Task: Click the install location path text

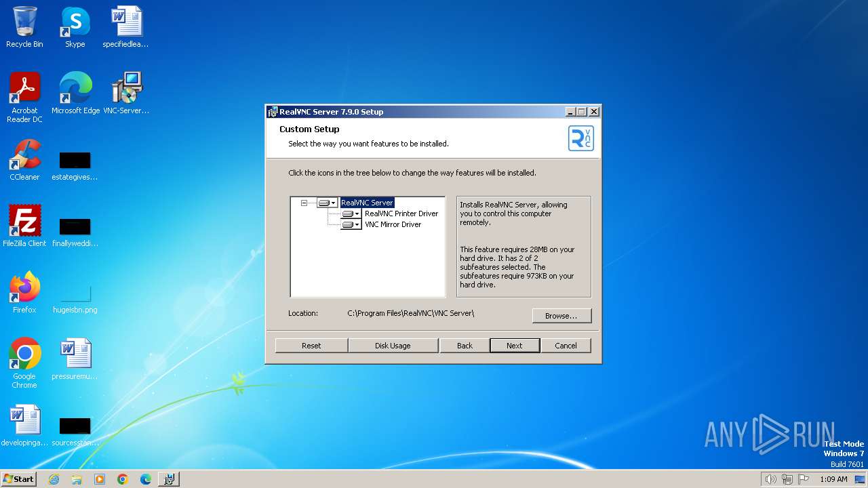Action: (x=411, y=313)
